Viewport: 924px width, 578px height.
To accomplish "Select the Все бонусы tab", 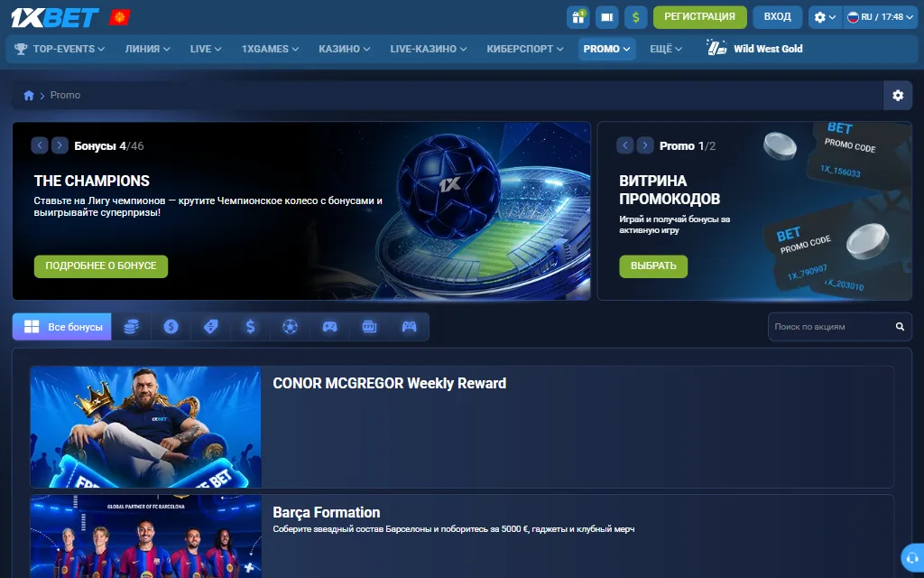I will (x=62, y=327).
